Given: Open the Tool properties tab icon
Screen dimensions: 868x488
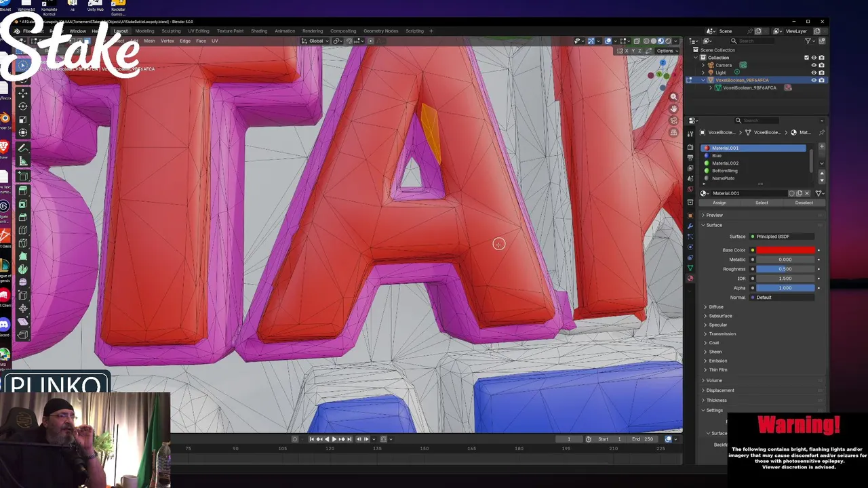Looking at the screenshot, I should pyautogui.click(x=690, y=134).
